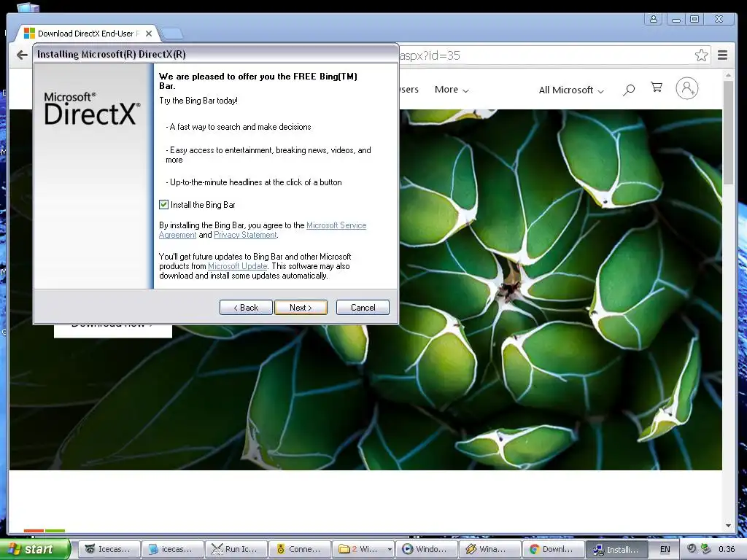747x560 pixels.
Task: Click the second system tray icon
Action: (x=705, y=548)
